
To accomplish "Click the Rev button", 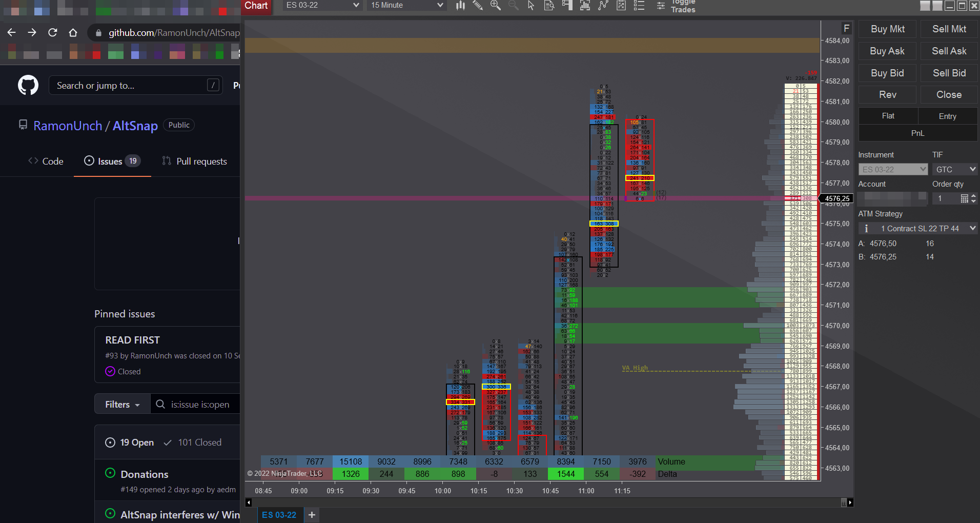I will pyautogui.click(x=888, y=95).
